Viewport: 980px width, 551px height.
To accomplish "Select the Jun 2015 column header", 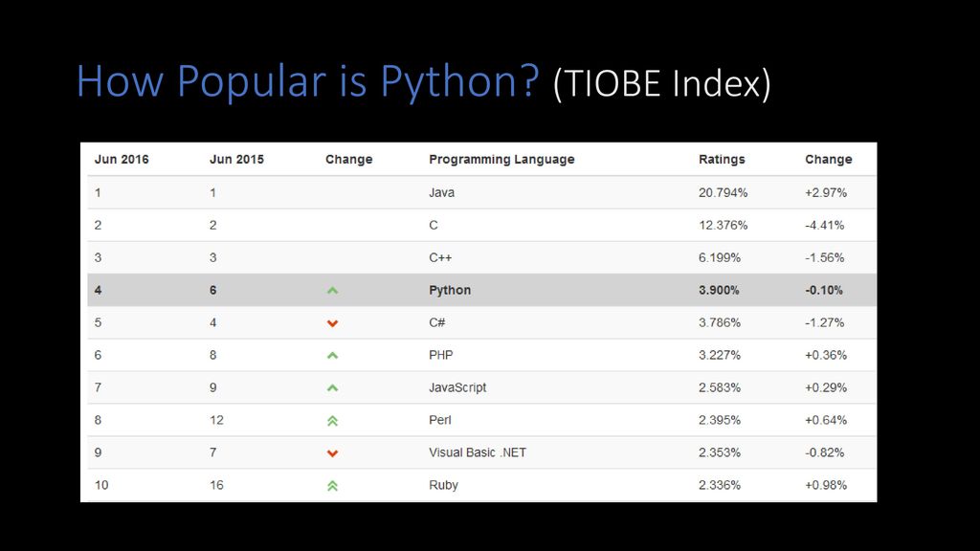I will [x=236, y=160].
